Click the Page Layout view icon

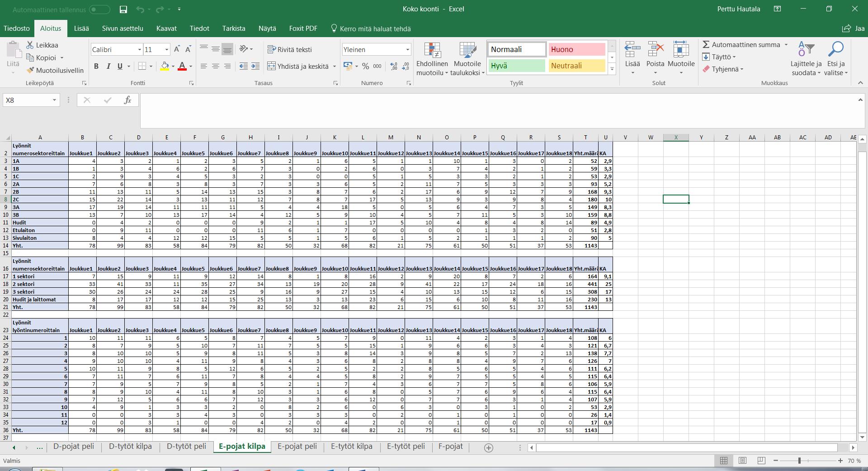click(x=742, y=461)
